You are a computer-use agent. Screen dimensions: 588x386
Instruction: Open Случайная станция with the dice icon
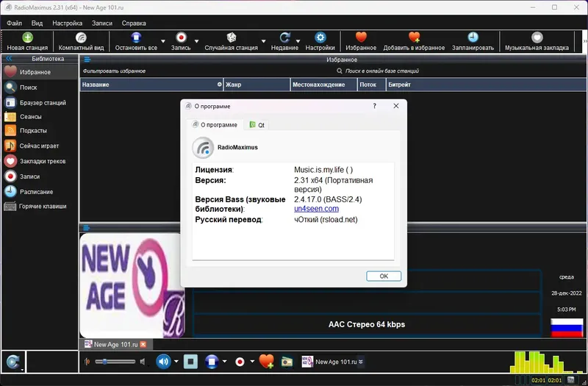click(x=231, y=41)
